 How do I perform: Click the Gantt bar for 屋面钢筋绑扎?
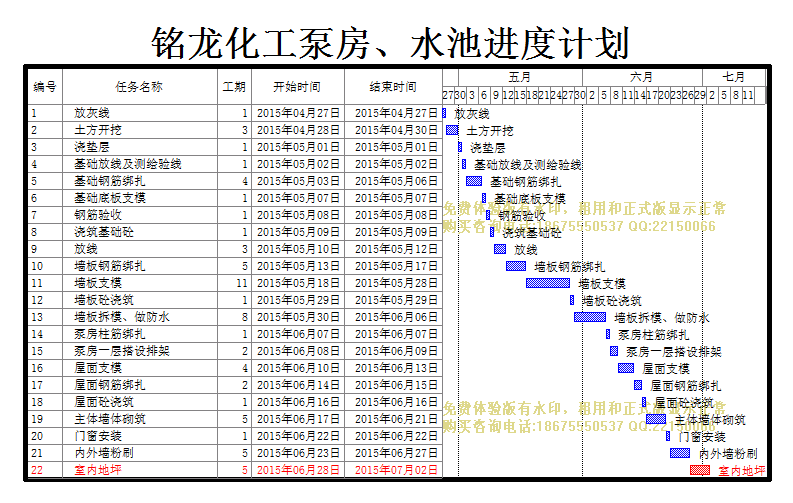[x=638, y=385]
